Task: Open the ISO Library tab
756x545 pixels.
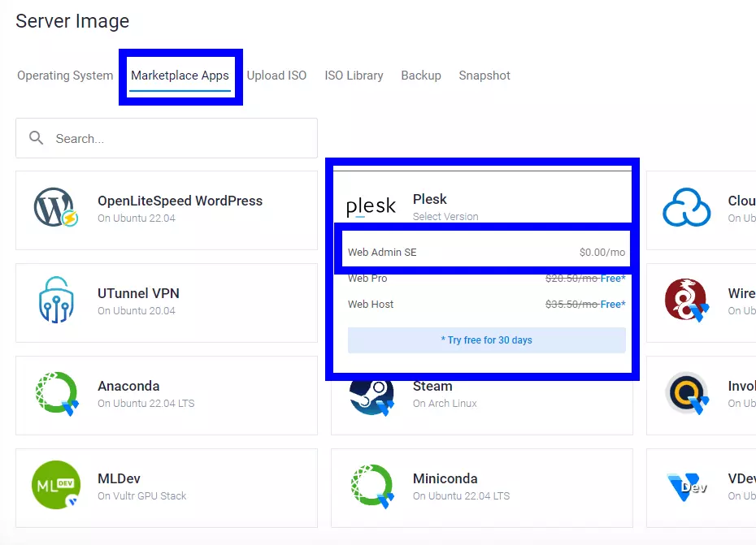Action: pos(354,76)
